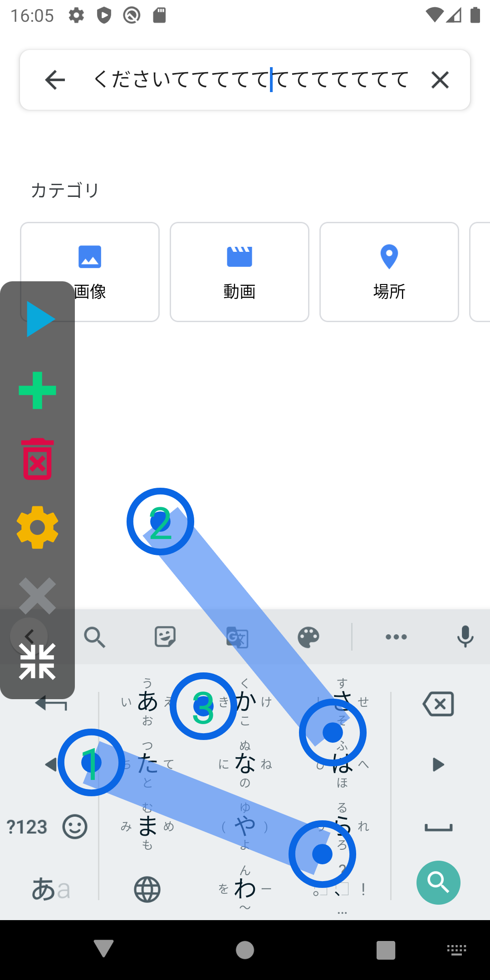Viewport: 490px width, 980px height.
Task: Toggle the あa input mode key
Action: pos(51,889)
